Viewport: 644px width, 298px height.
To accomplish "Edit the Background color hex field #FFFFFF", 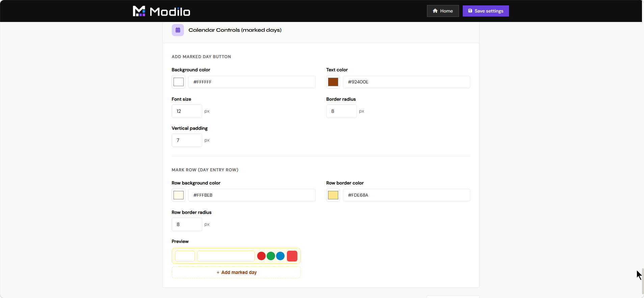I will click(x=252, y=82).
